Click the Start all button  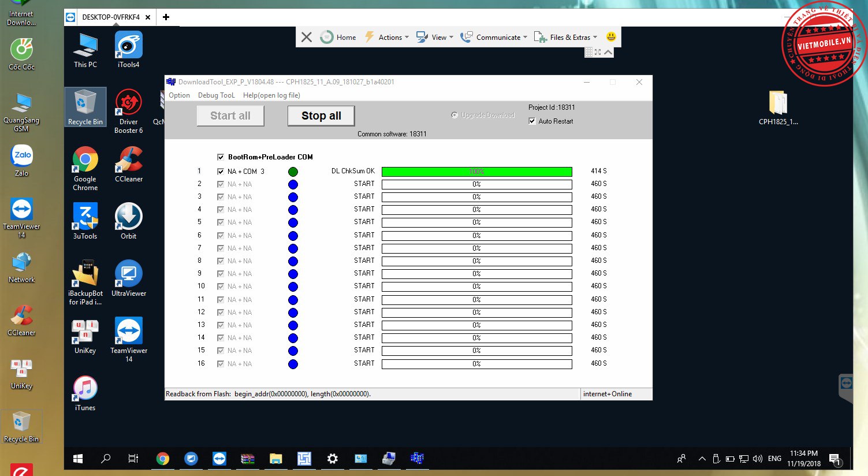(x=230, y=116)
